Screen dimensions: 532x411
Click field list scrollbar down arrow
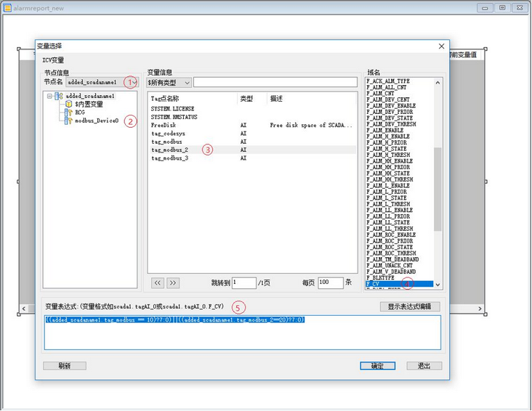point(438,285)
